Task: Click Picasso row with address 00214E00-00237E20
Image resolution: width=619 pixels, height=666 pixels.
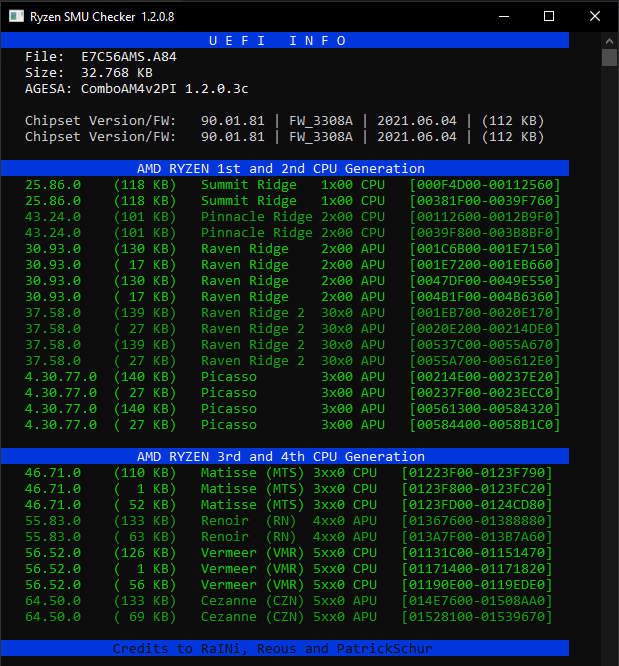Action: coord(292,377)
